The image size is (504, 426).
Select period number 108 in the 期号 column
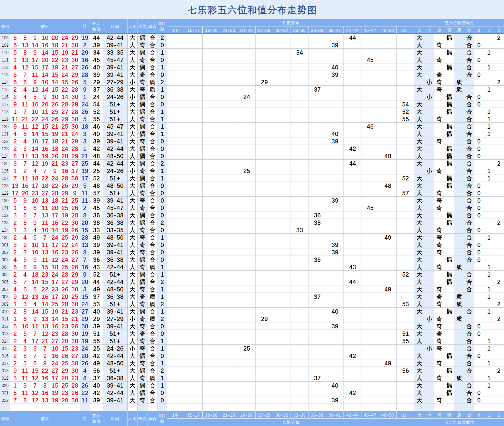point(5,38)
